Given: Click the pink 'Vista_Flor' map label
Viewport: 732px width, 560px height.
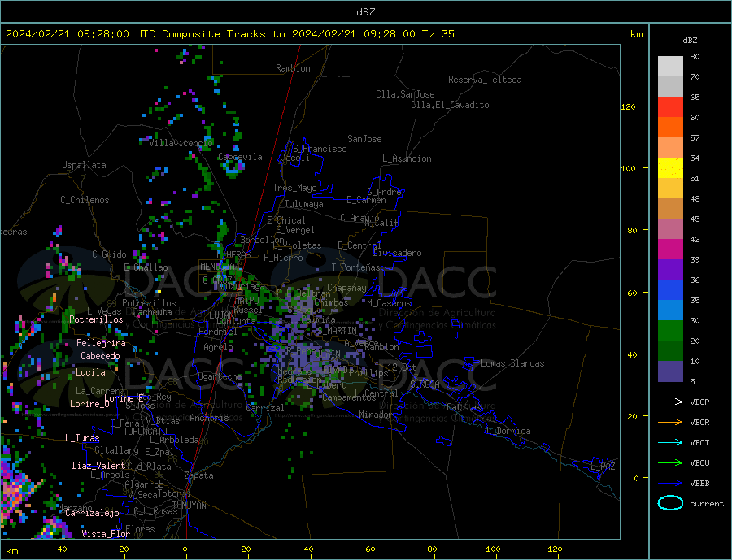Looking at the screenshot, I should point(106,534).
